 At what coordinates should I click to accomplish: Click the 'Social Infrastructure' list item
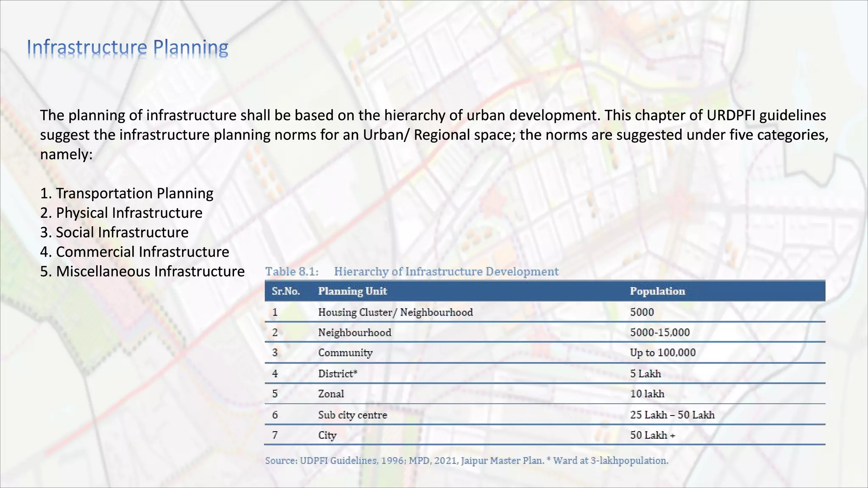(x=114, y=233)
